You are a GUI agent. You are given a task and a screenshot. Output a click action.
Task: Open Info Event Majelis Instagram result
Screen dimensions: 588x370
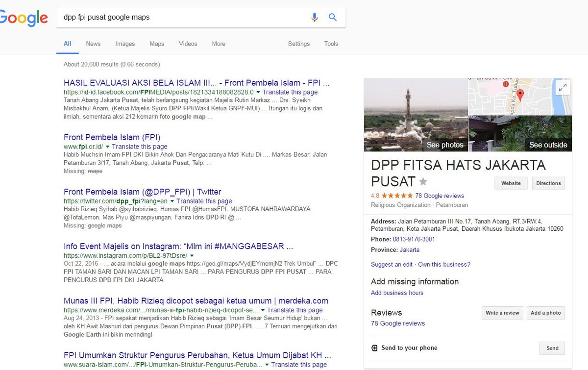pos(178,246)
